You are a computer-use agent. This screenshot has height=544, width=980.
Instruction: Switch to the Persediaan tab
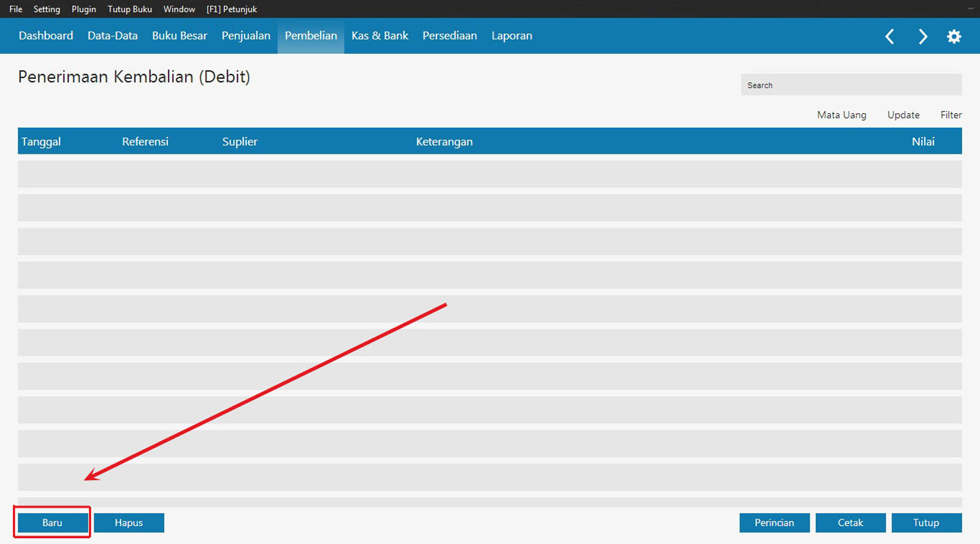click(x=450, y=36)
